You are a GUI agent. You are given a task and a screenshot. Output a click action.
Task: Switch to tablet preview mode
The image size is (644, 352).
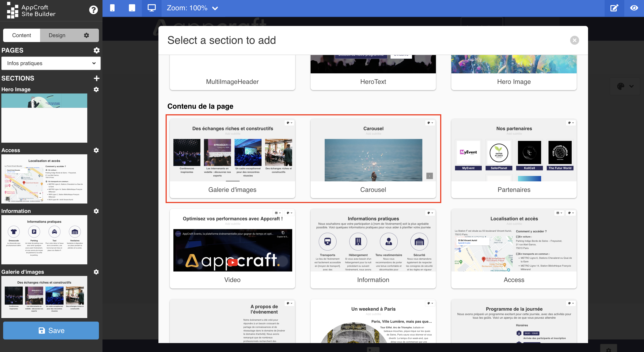132,8
